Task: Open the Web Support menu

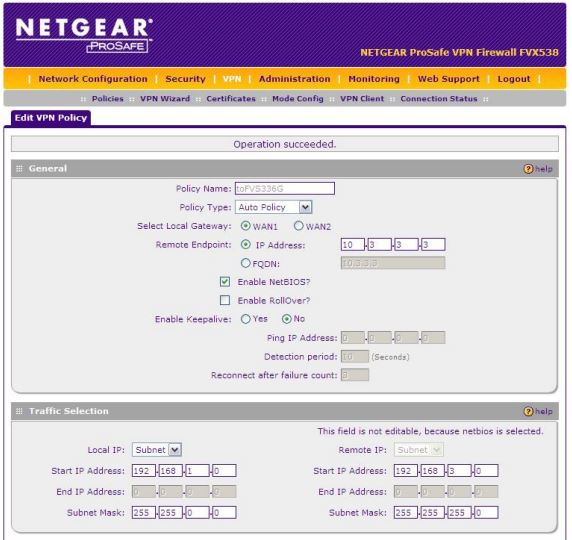Action: (449, 79)
